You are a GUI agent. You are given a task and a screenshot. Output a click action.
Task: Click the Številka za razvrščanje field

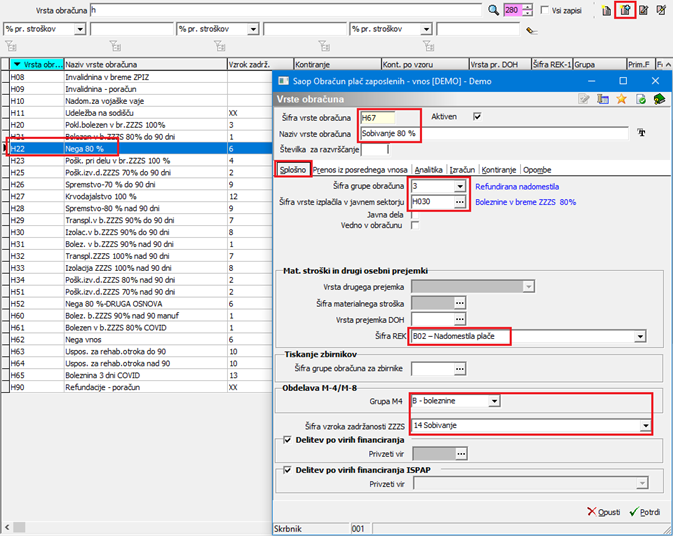(374, 149)
